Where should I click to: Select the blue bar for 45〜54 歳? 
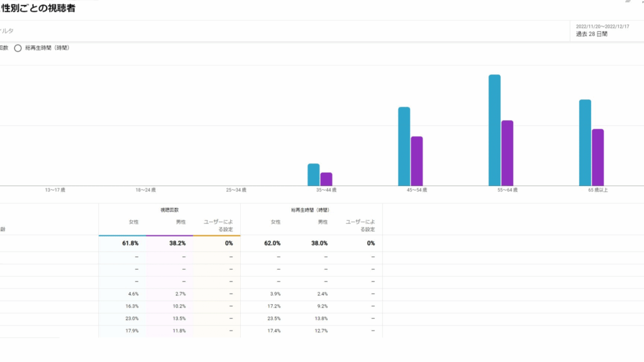point(404,146)
